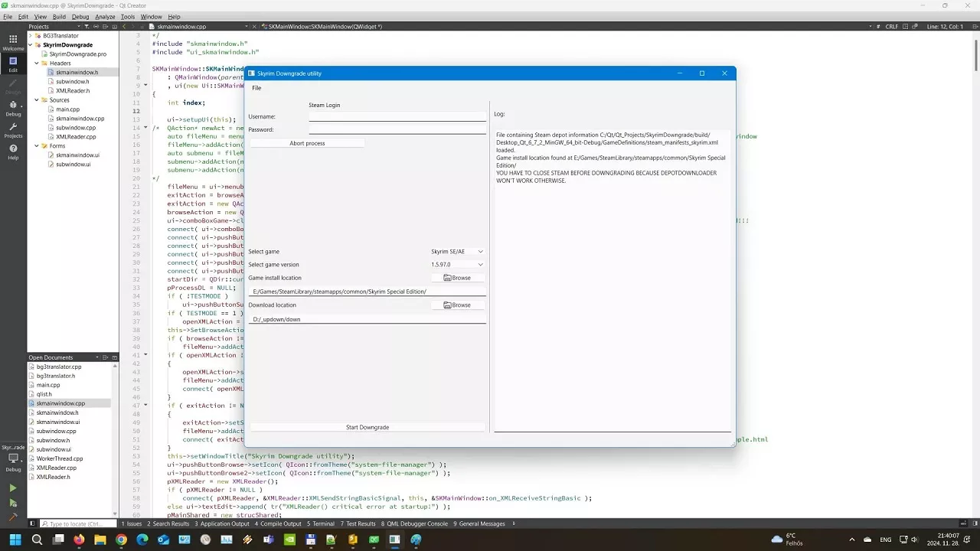
Task: Collapse the Forms folder in tree
Action: [37, 146]
